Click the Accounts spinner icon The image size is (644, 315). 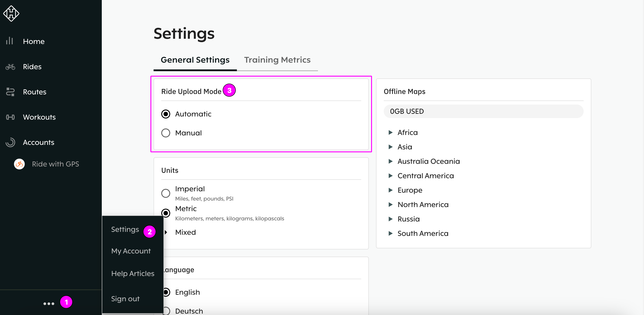click(10, 142)
